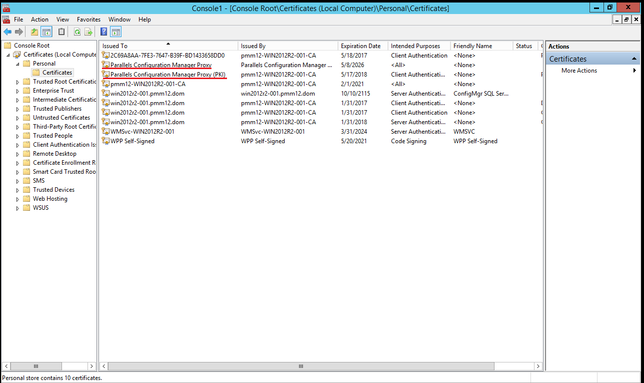Image resolution: width=644 pixels, height=383 pixels.
Task: Click Console Root folder icon
Action: 7,45
